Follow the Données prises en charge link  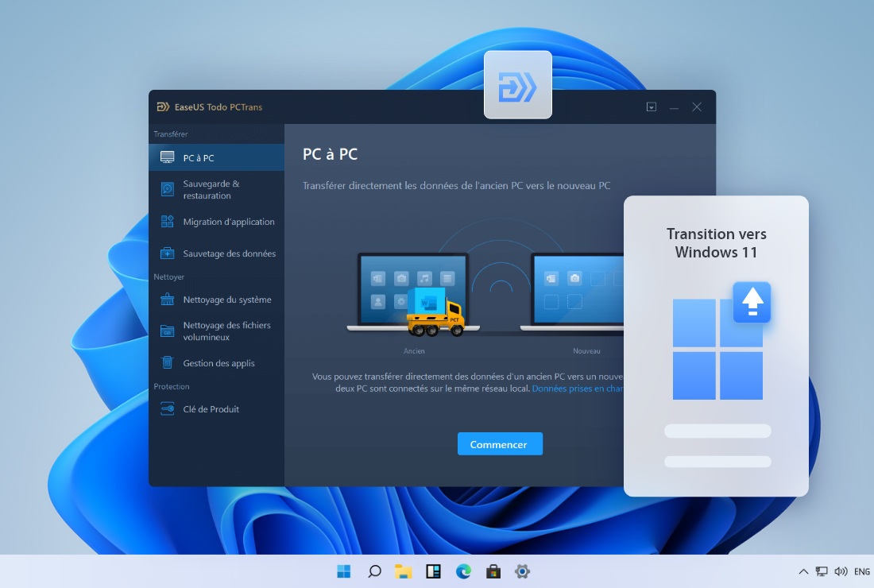[578, 389]
